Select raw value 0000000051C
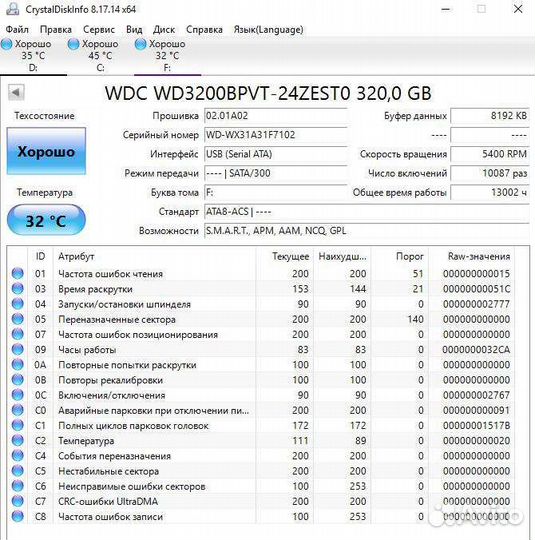 476,289
